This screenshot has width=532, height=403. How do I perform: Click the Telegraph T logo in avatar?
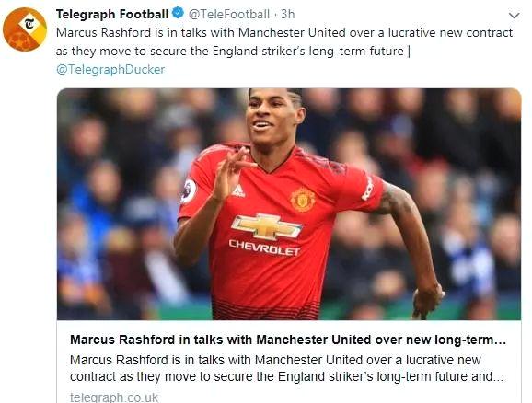point(29,24)
